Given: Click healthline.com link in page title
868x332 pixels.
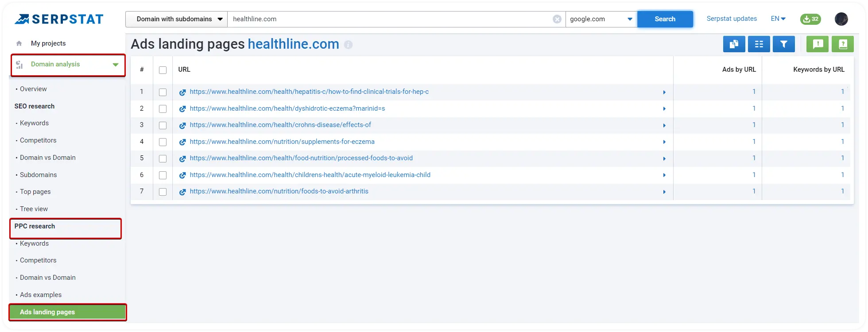Looking at the screenshot, I should tap(294, 44).
